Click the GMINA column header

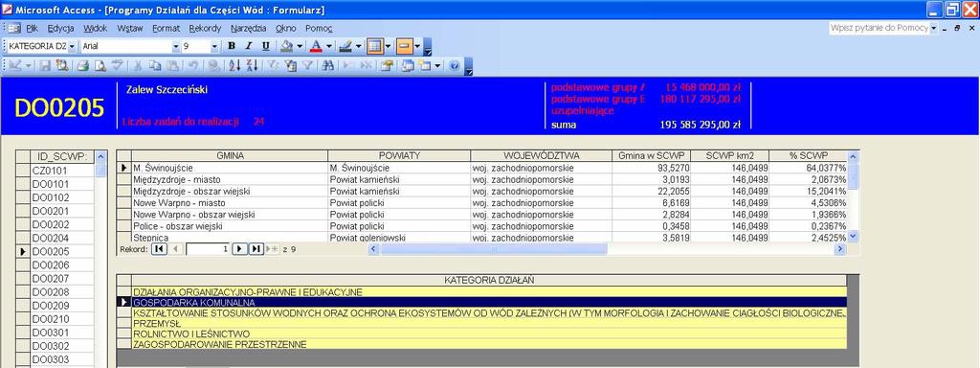click(x=230, y=155)
